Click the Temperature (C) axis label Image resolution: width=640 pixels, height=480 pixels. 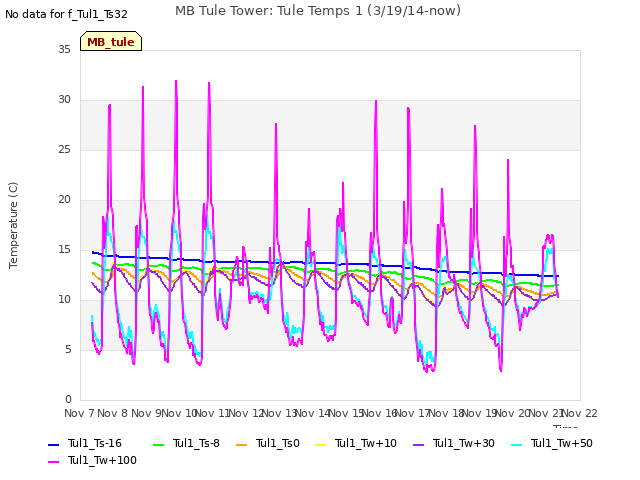13,225
